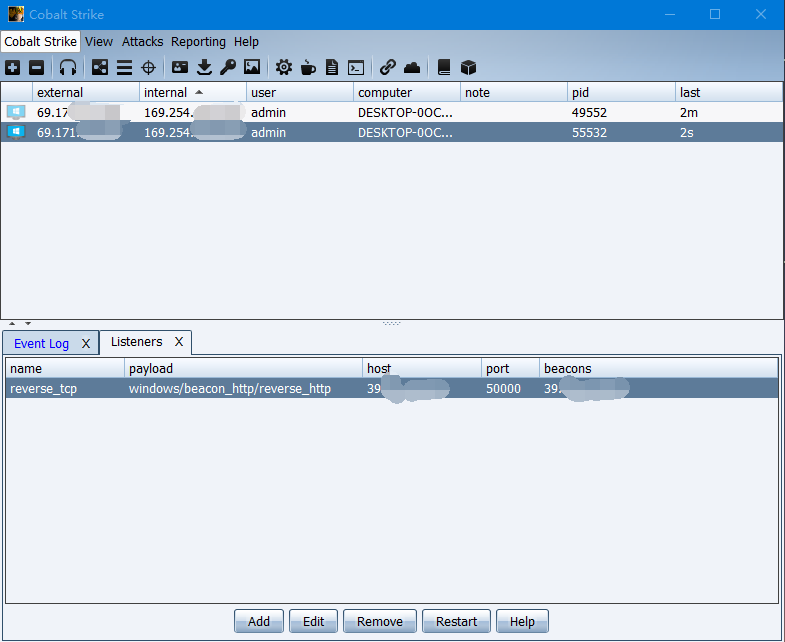Click DESKTOP-0OC... in pid 55532 row
Screen dimensions: 785x642
pyautogui.click(x=405, y=132)
